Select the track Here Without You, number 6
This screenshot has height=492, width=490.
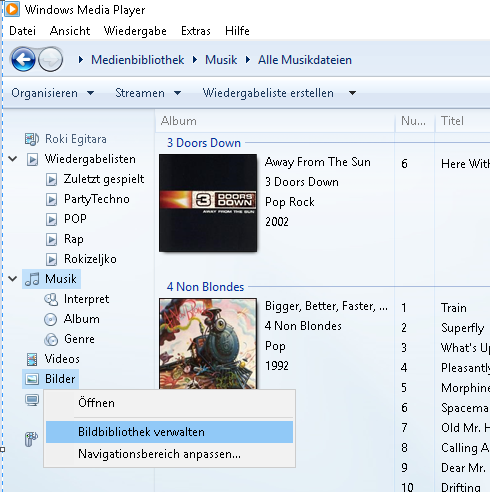click(x=465, y=164)
